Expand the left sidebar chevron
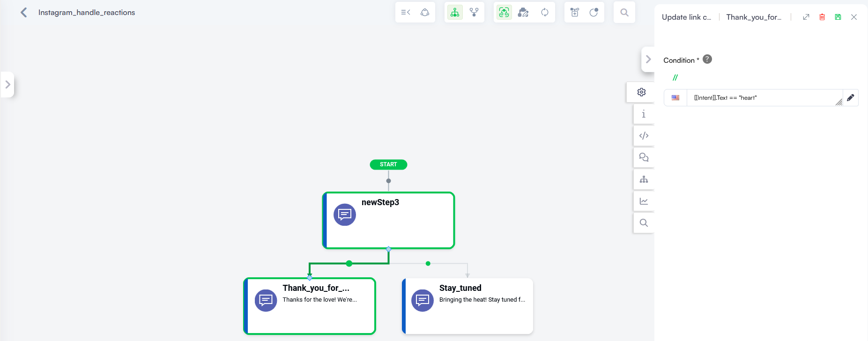Viewport: 868px width, 341px height. (x=7, y=85)
